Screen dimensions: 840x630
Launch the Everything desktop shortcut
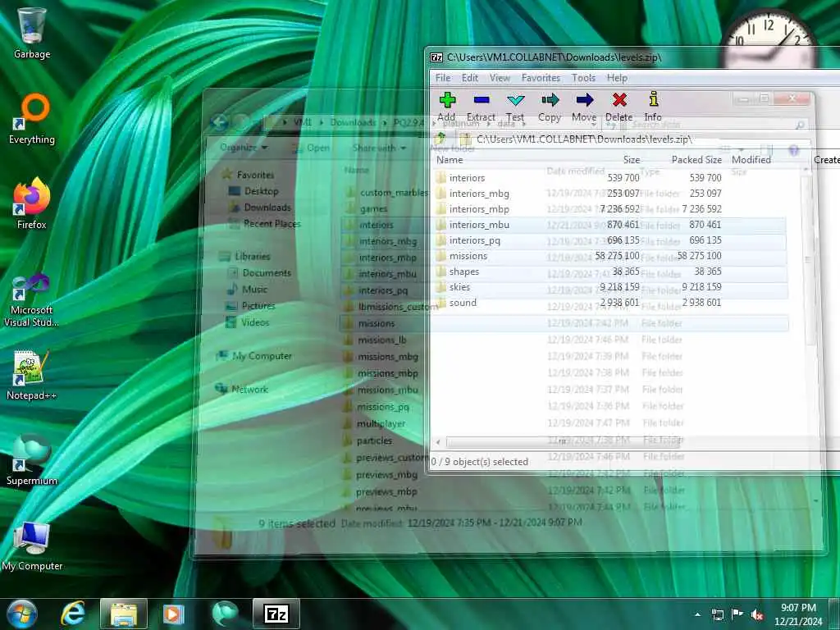[x=32, y=119]
